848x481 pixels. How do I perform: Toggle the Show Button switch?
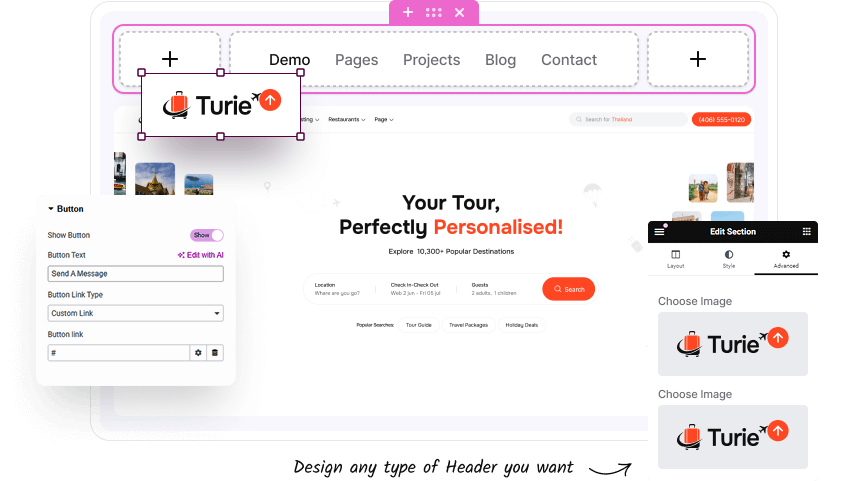(x=207, y=235)
